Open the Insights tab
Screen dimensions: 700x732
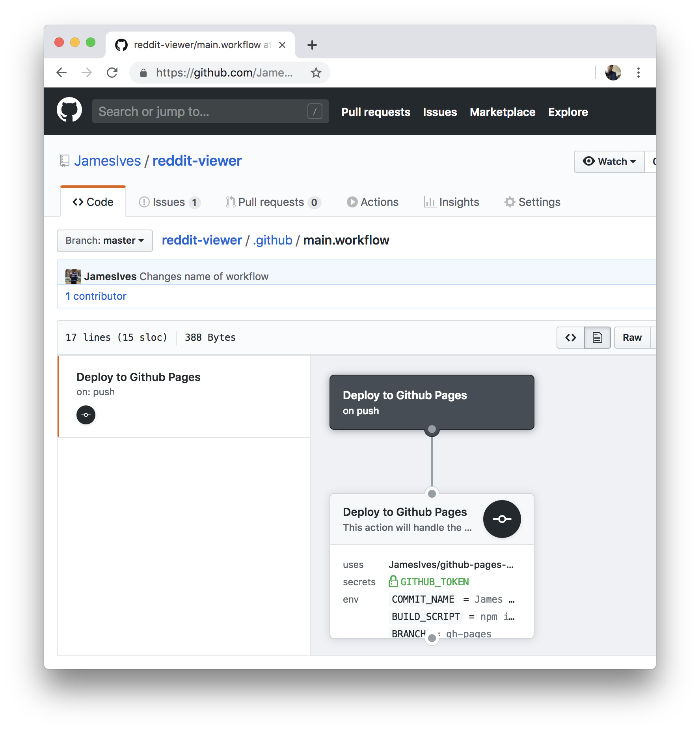pyautogui.click(x=452, y=202)
